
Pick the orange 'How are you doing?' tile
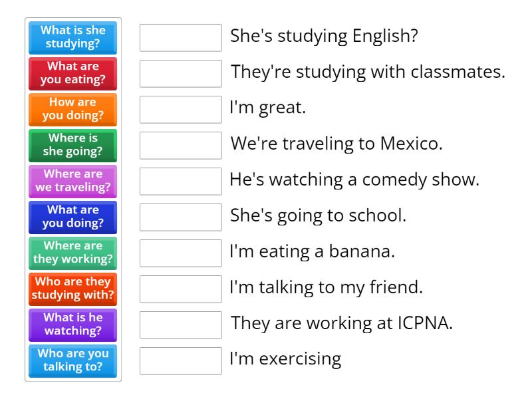click(x=73, y=110)
